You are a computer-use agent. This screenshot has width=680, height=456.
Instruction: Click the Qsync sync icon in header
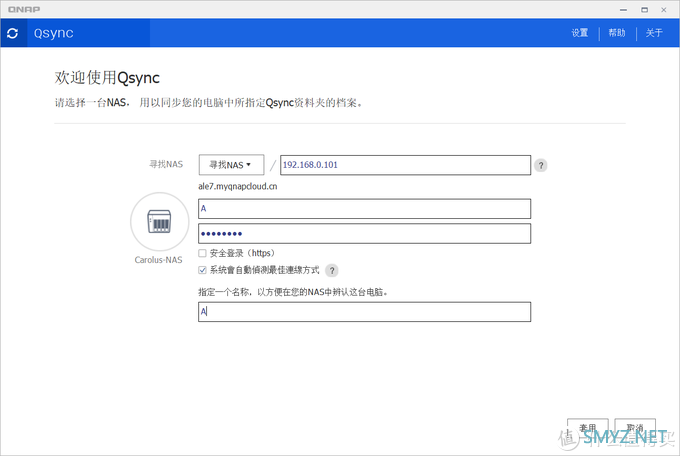(x=12, y=33)
